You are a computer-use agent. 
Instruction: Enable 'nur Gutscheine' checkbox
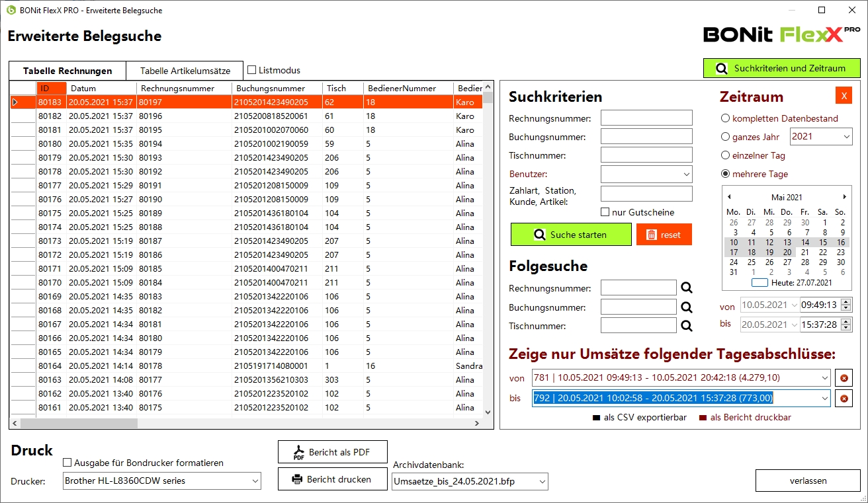point(605,212)
